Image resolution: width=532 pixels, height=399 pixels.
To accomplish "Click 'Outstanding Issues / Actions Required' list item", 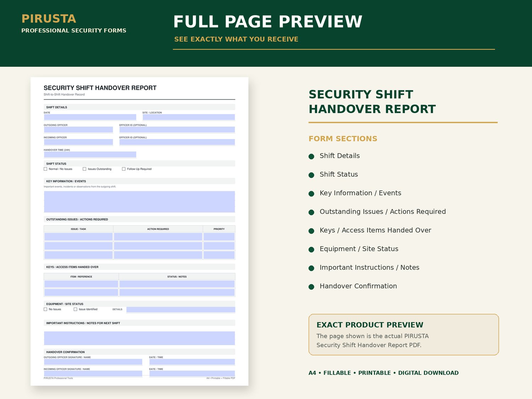I will click(383, 211).
